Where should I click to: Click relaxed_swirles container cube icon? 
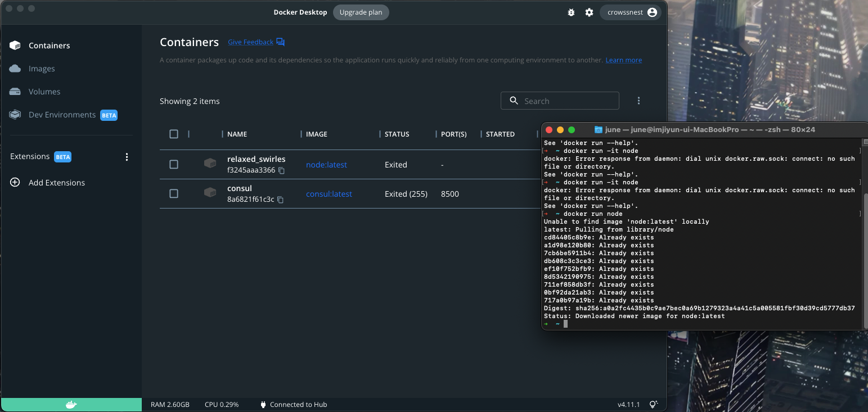click(x=210, y=164)
